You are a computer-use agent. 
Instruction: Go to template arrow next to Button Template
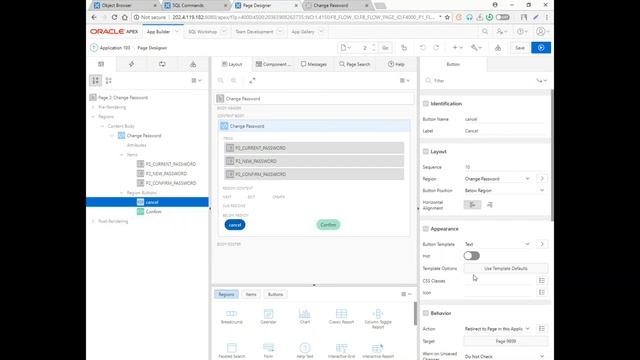click(x=542, y=244)
